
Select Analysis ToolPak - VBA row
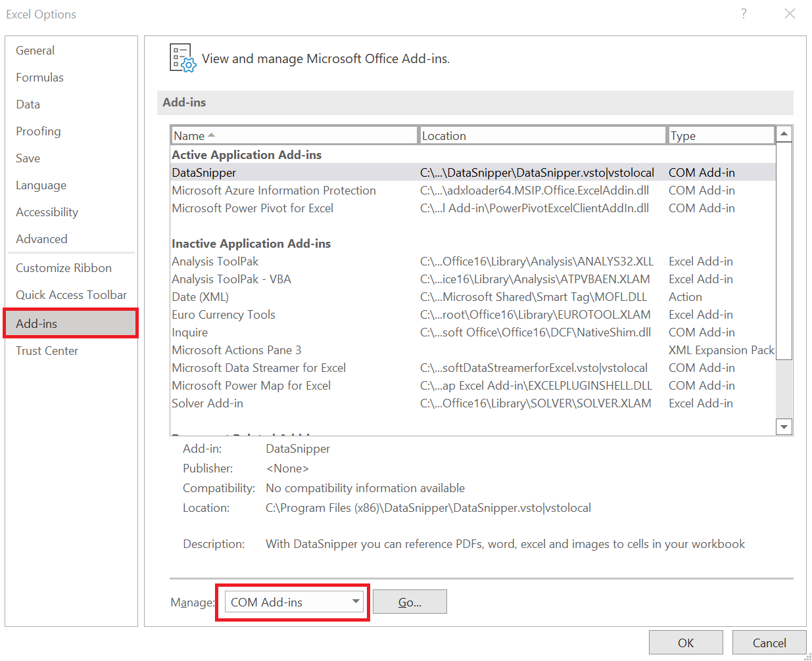[x=473, y=279]
